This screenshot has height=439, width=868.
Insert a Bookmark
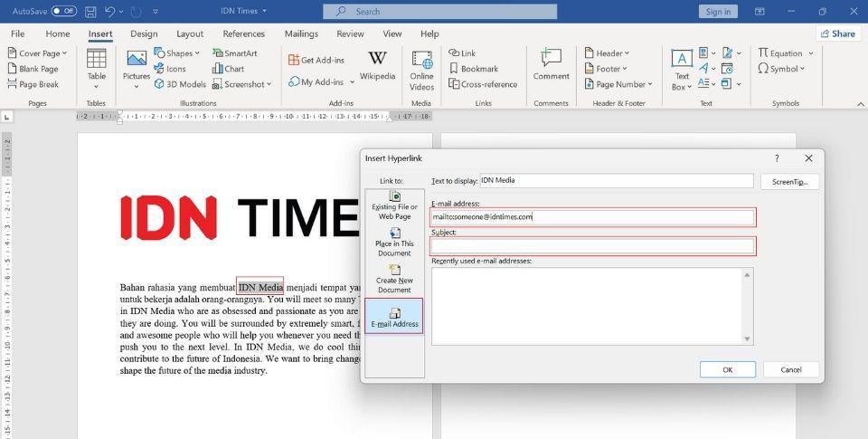(x=473, y=69)
